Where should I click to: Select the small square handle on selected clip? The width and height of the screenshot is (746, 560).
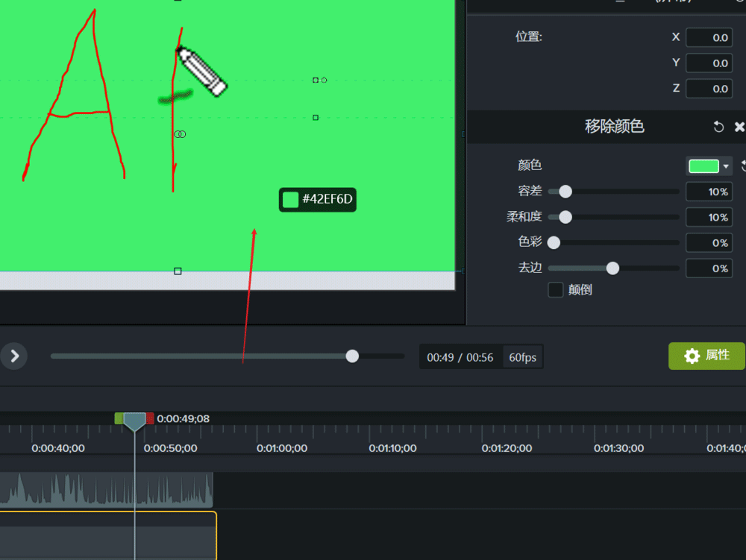178,271
